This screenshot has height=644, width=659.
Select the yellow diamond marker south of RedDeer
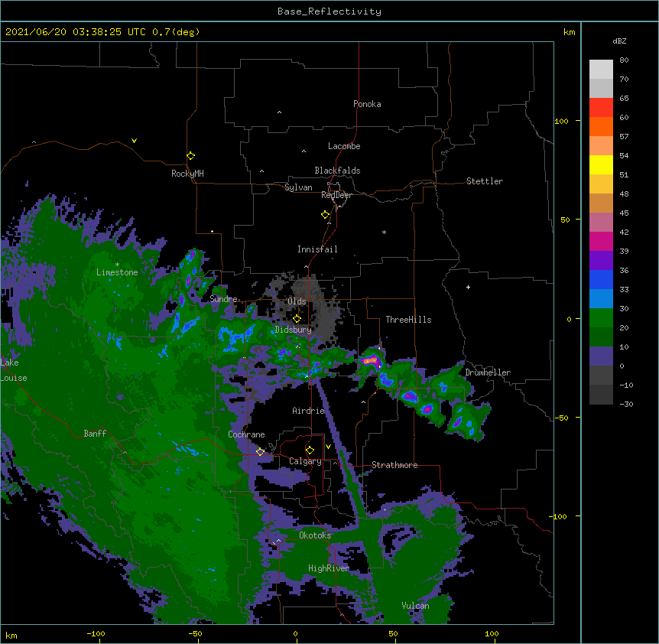pyautogui.click(x=325, y=215)
